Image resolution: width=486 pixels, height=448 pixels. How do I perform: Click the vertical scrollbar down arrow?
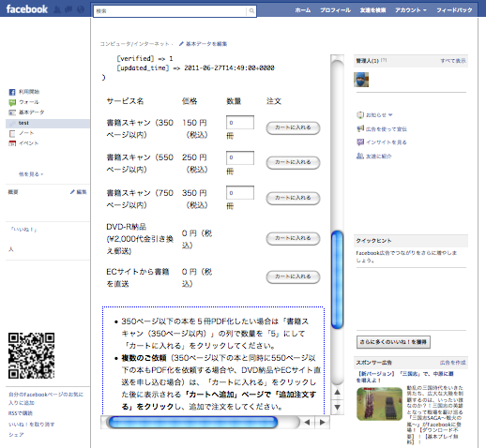(x=337, y=407)
